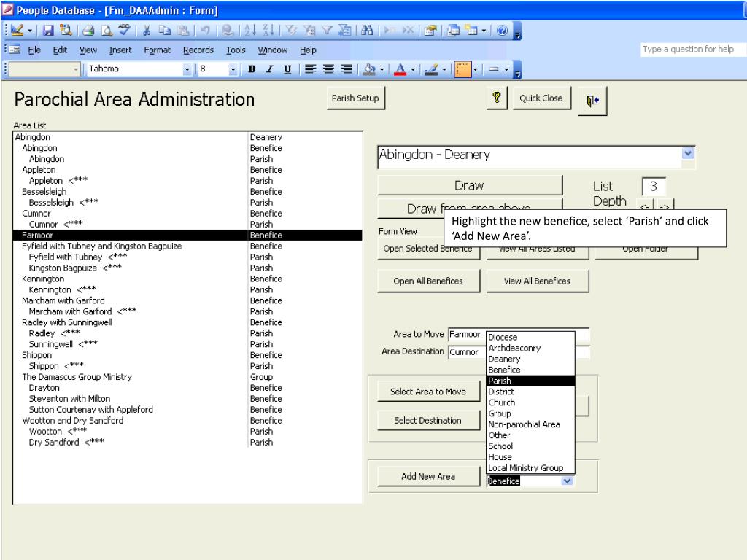The image size is (747, 560).
Task: Click Filter By Selection icon
Action: click(x=290, y=31)
